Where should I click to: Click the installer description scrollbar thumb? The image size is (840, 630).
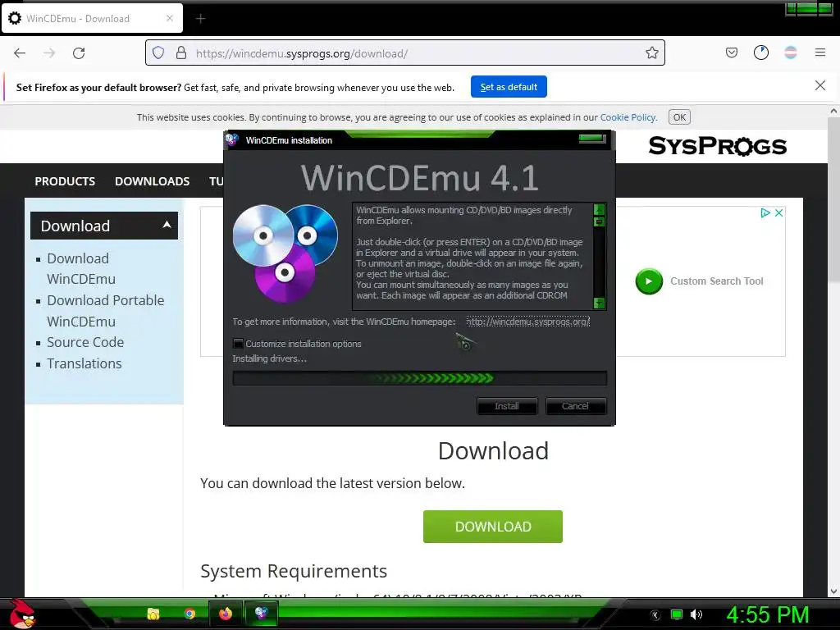(x=599, y=221)
